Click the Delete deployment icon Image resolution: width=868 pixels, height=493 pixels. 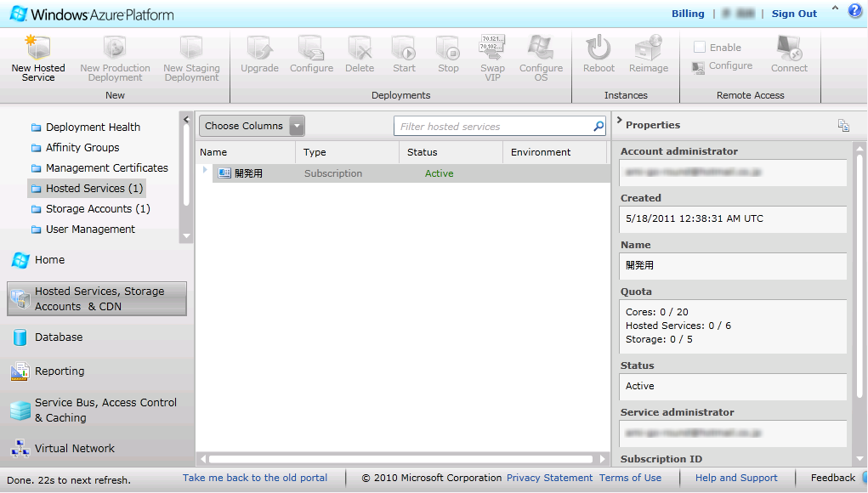click(x=360, y=48)
